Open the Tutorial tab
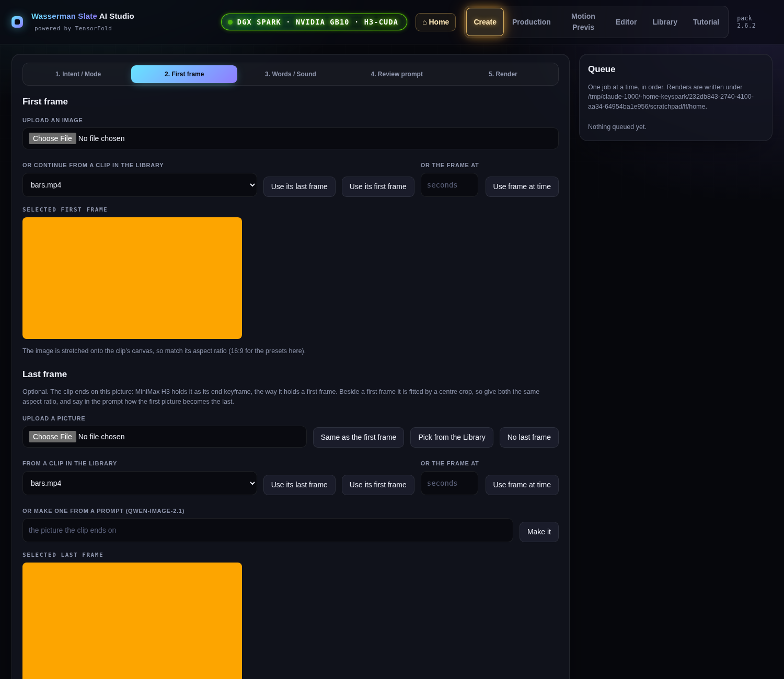This screenshot has height=679, width=784. tap(706, 22)
